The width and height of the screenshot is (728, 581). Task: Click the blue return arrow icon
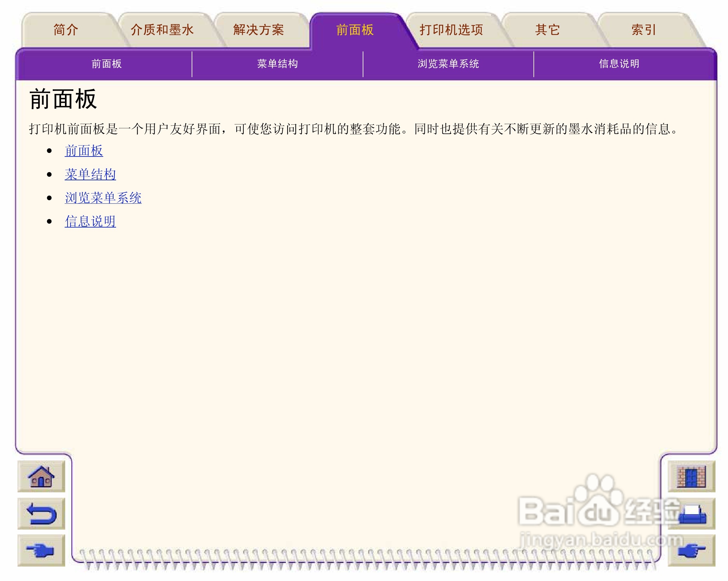(x=41, y=513)
